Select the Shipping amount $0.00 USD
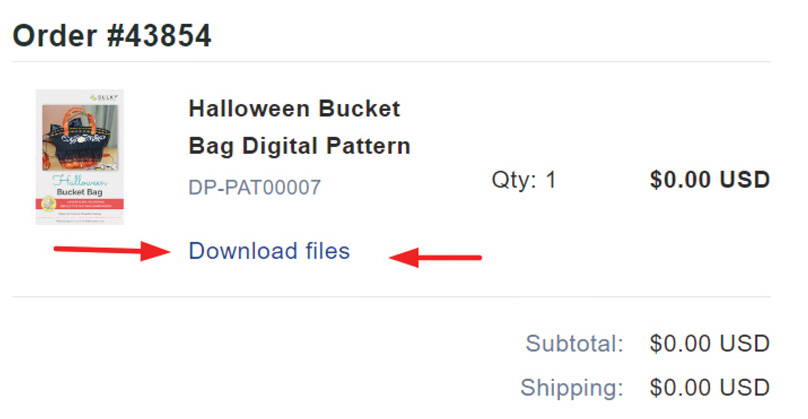808x419 pixels. (710, 388)
